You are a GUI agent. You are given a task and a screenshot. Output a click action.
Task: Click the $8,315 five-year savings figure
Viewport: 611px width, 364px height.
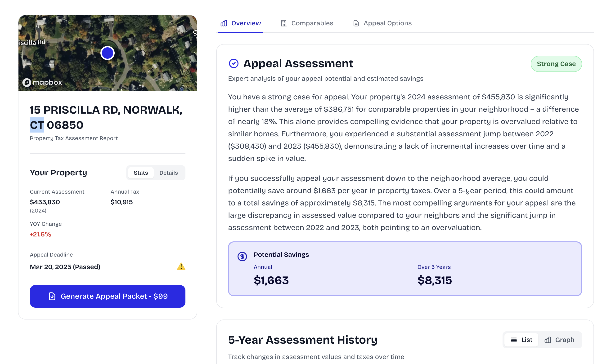click(435, 280)
